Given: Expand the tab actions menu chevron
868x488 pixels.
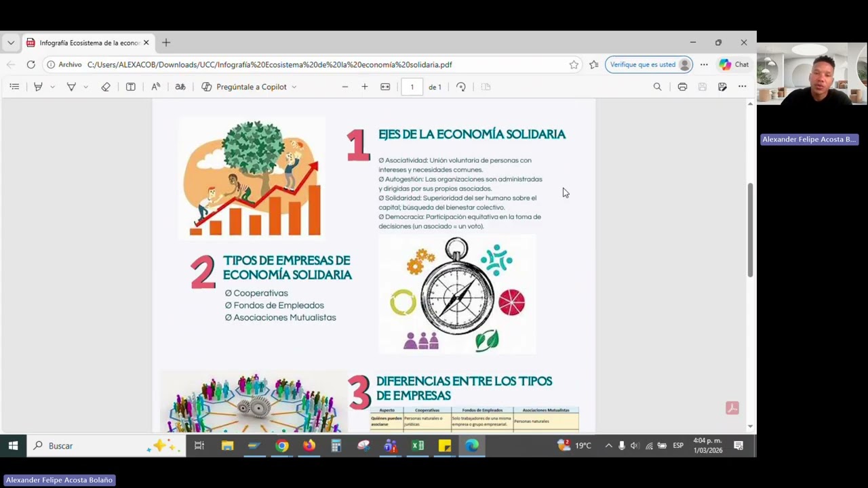Looking at the screenshot, I should click(x=11, y=43).
